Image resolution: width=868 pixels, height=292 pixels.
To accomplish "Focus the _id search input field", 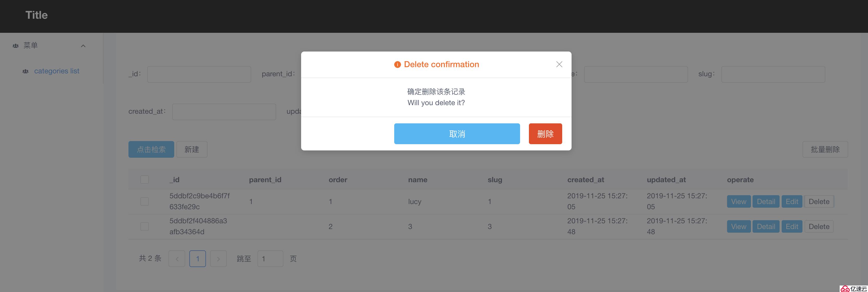I will click(x=199, y=74).
